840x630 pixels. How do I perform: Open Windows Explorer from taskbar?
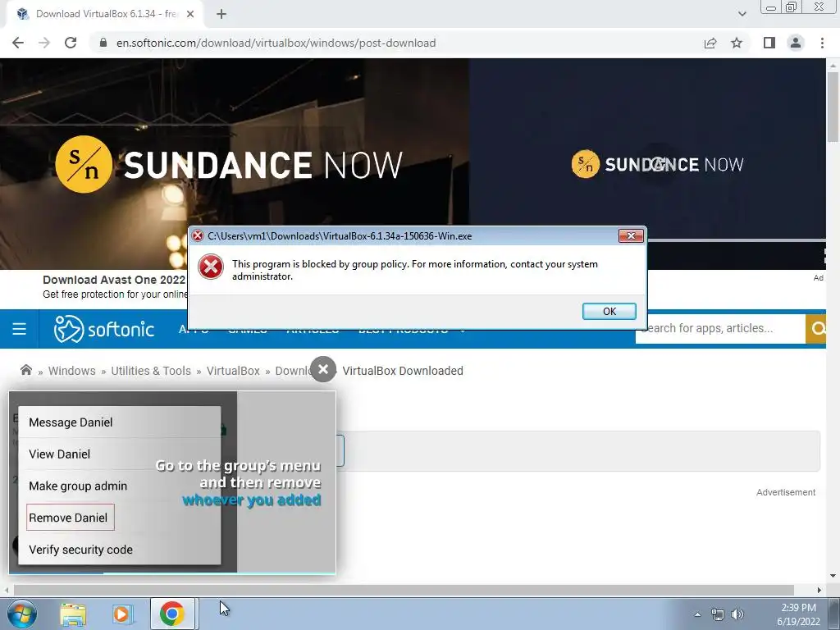click(73, 614)
